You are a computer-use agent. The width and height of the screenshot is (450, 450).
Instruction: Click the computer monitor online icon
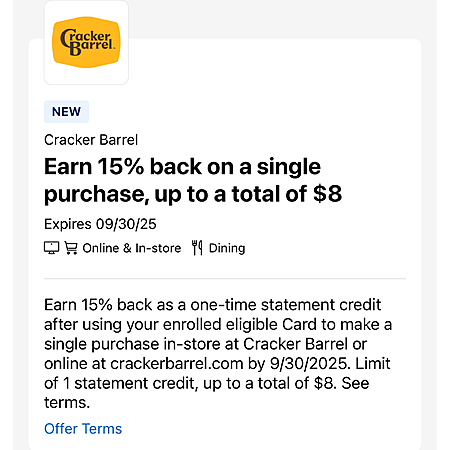[52, 248]
